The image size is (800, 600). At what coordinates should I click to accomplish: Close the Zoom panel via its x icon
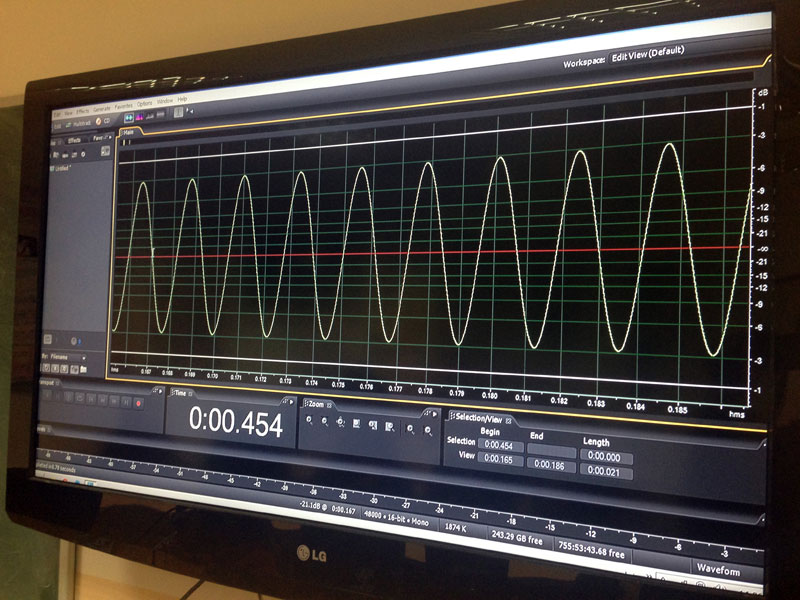click(329, 405)
